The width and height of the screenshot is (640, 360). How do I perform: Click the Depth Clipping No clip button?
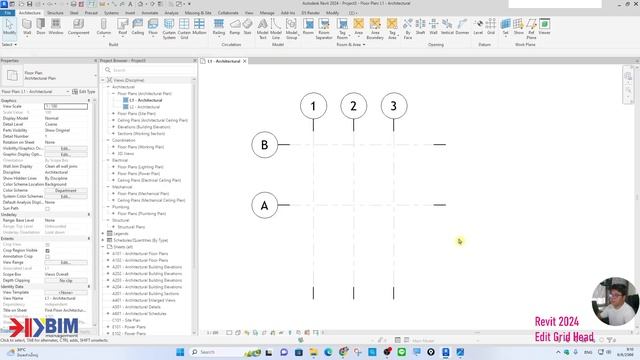click(x=66, y=281)
